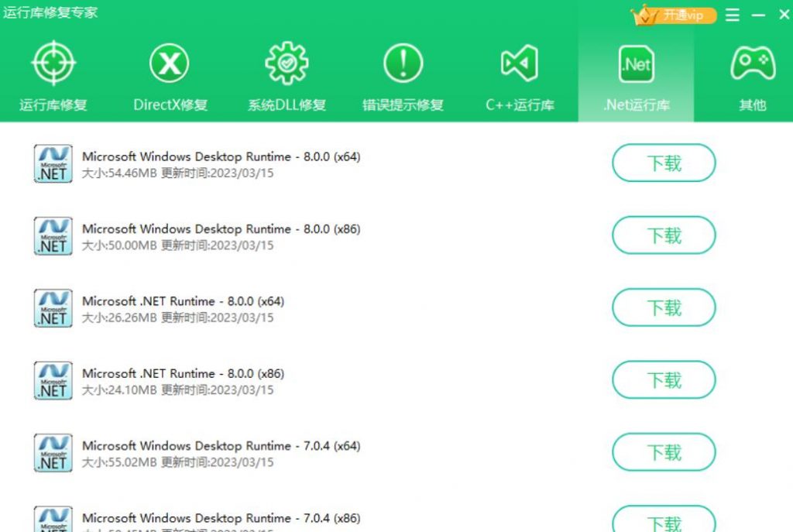Screen dimensions: 793x532
Task: Open the C++运行库 Visual Studio icon
Action: pos(520,63)
